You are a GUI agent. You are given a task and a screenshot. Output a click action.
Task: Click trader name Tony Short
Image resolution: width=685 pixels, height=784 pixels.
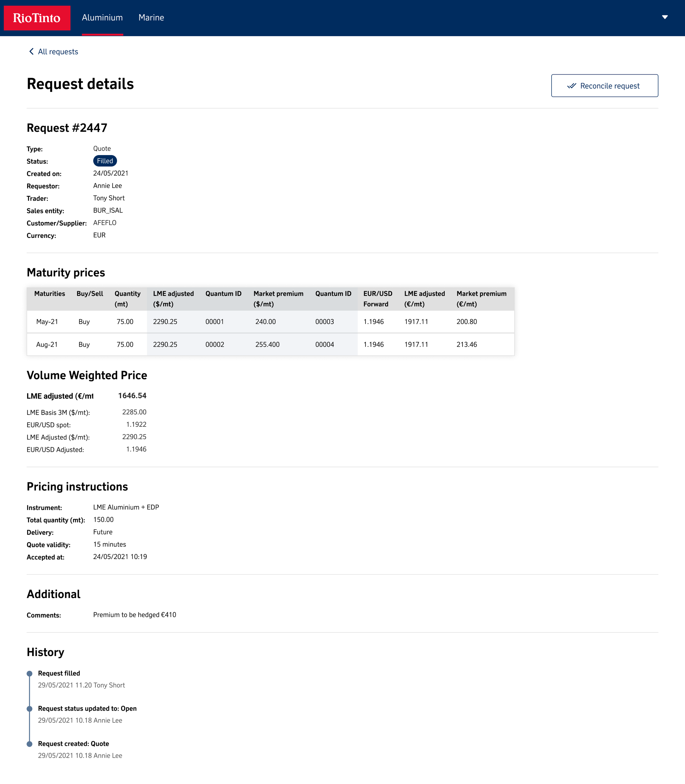point(109,198)
